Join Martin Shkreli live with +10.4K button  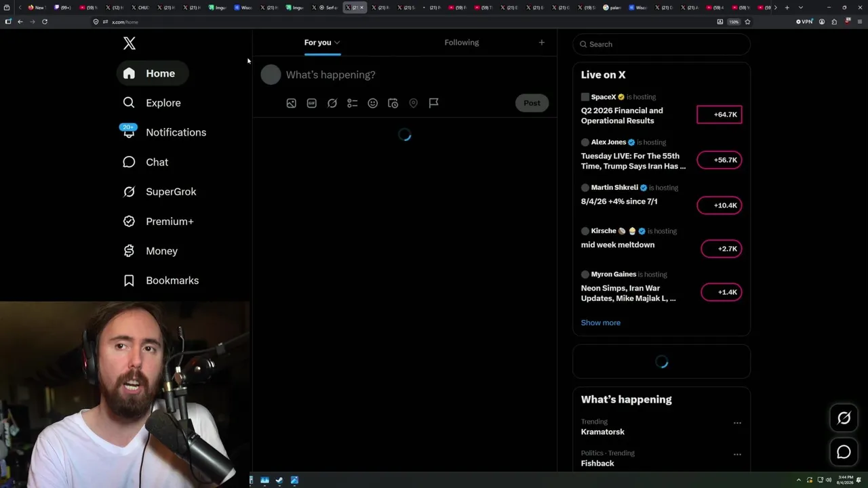(719, 205)
